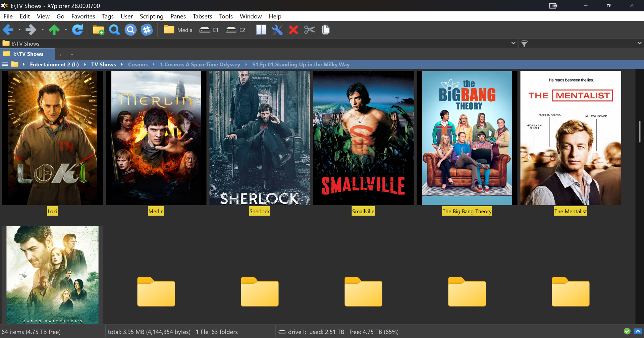
Task: Navigate to Cosmos via the breadcrumb link
Action: point(138,64)
